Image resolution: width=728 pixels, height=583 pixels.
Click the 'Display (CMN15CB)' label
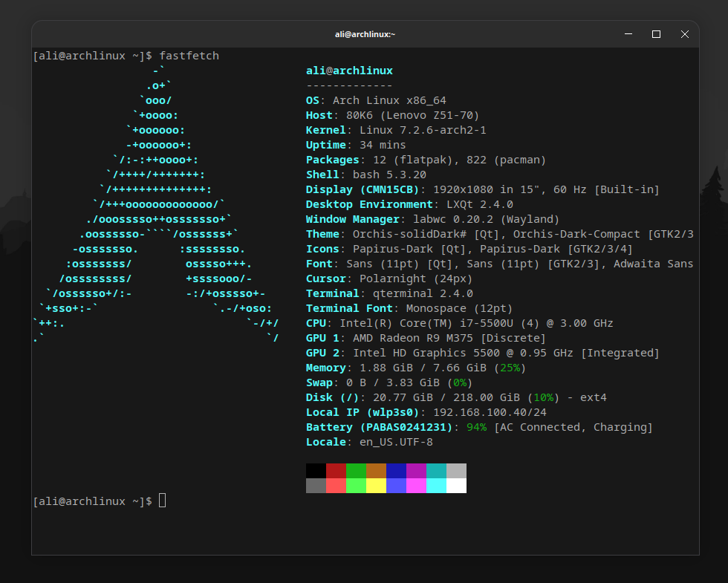363,189
